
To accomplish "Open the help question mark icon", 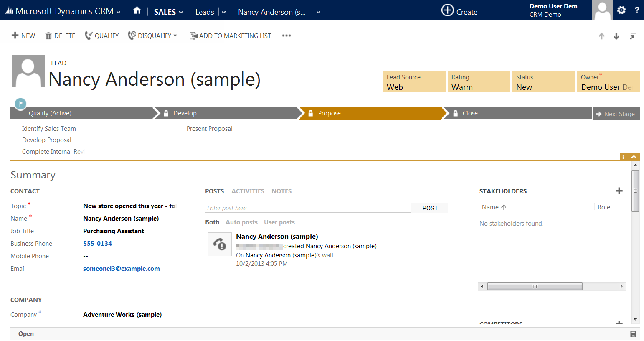I will click(x=636, y=10).
